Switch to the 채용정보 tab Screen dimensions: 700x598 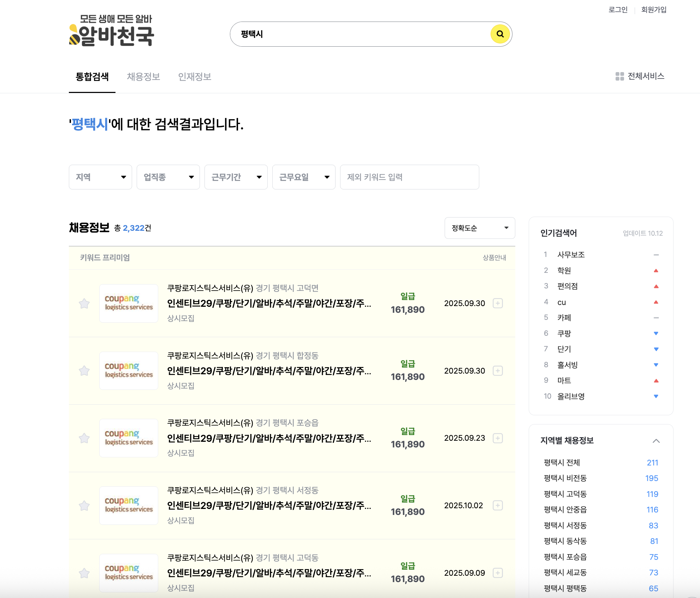(x=143, y=77)
